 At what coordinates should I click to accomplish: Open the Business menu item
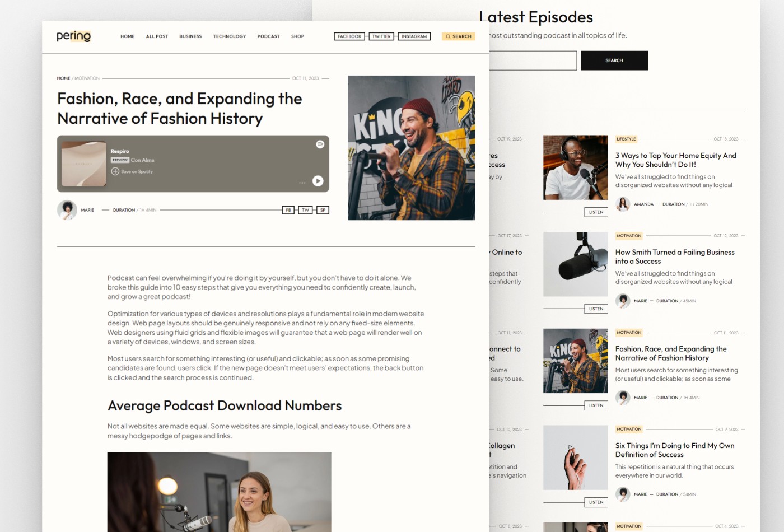pyautogui.click(x=190, y=36)
